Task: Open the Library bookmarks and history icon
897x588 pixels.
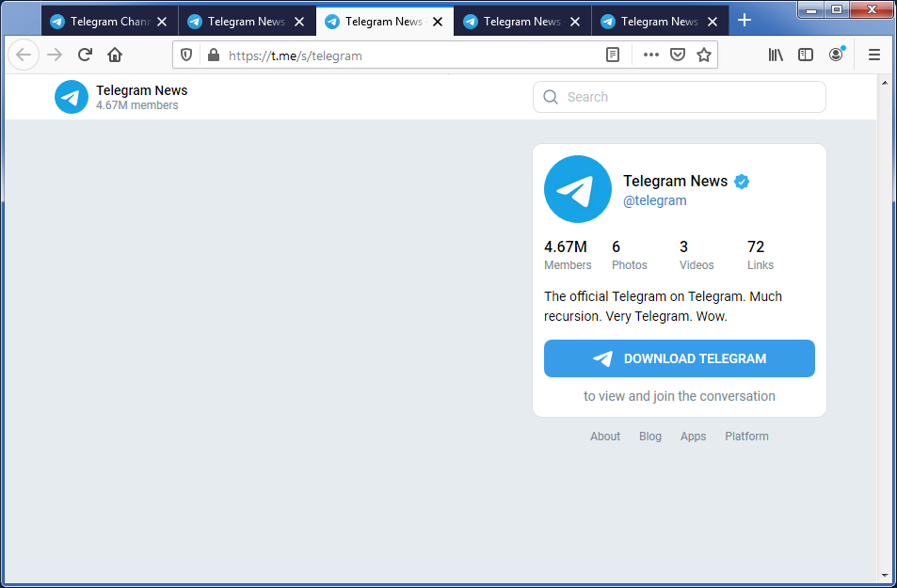Action: [776, 55]
